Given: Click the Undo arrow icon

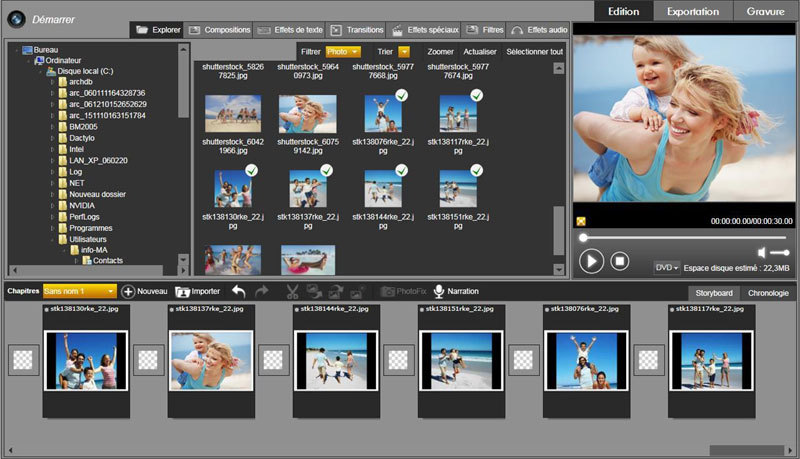Looking at the screenshot, I should click(x=238, y=291).
